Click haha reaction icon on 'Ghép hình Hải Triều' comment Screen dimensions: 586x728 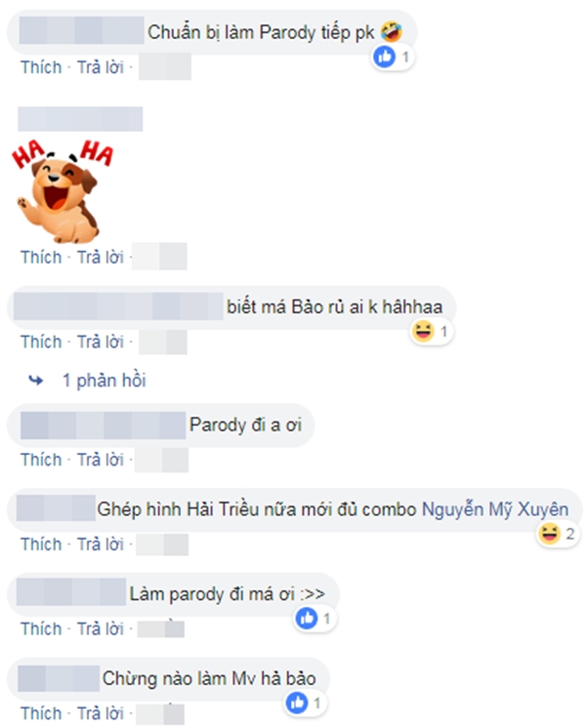click(549, 534)
